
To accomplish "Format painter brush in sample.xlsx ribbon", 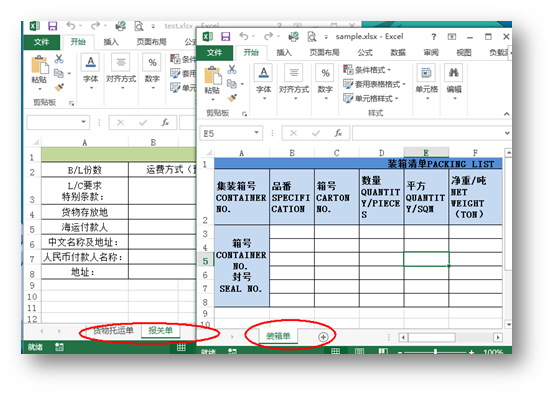I will (232, 97).
